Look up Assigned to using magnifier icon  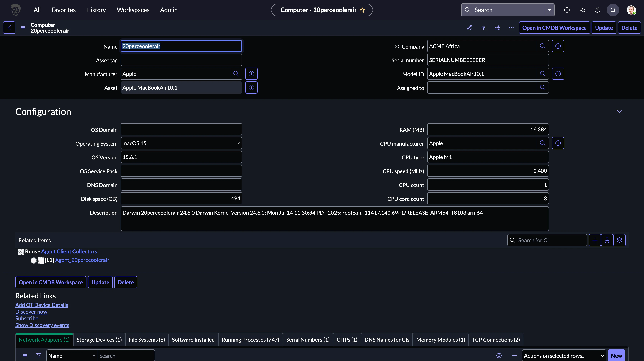pyautogui.click(x=542, y=87)
